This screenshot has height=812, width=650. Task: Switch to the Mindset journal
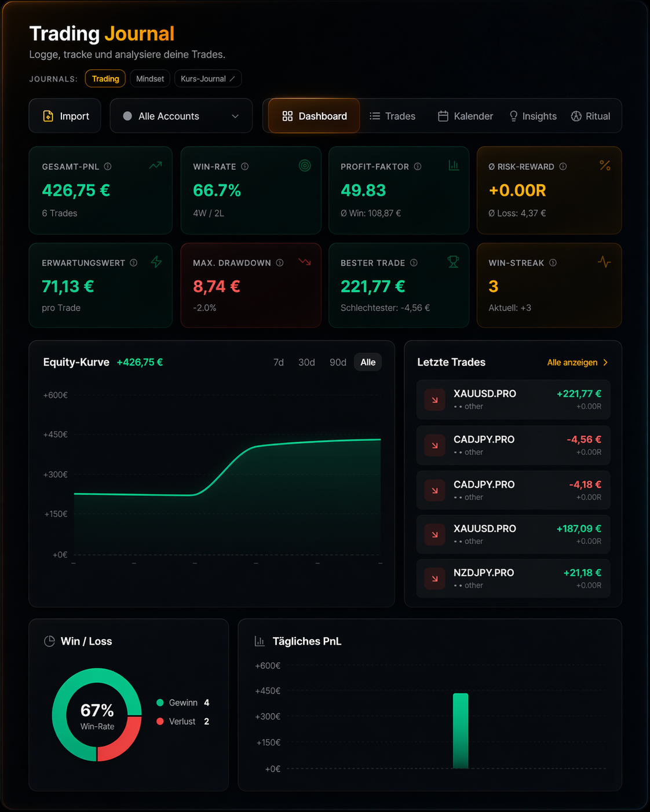coord(150,79)
